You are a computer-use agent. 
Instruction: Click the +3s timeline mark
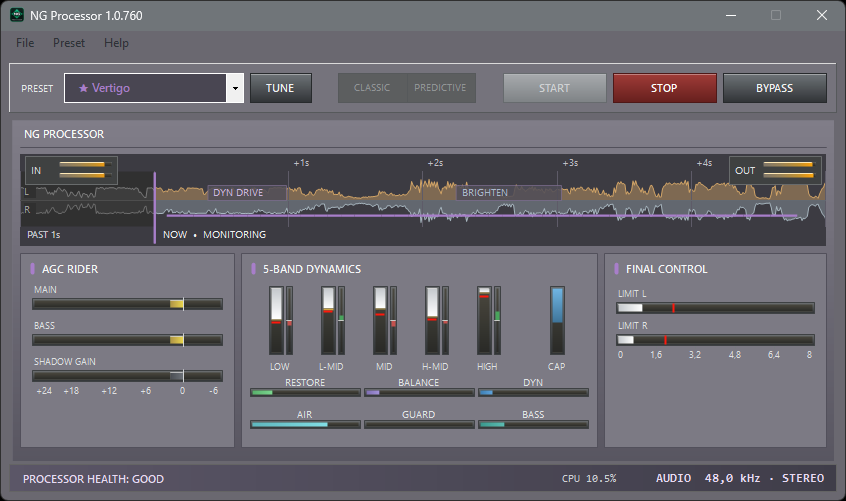[x=570, y=163]
